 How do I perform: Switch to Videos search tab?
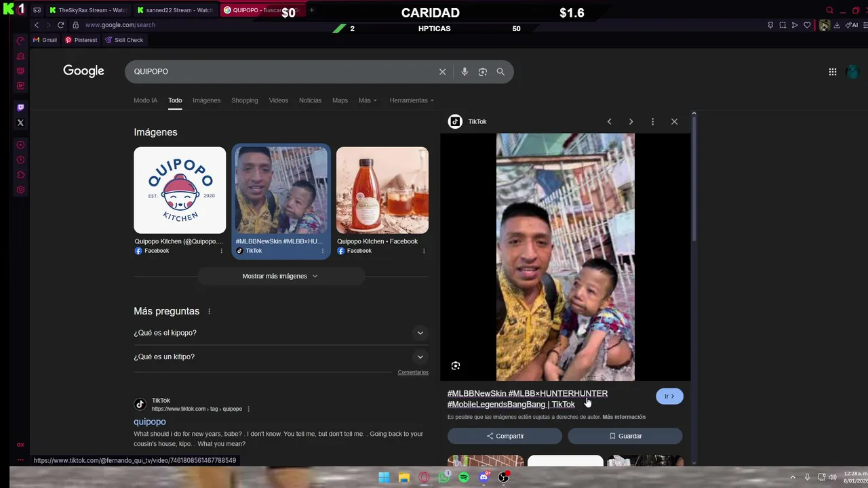point(279,100)
